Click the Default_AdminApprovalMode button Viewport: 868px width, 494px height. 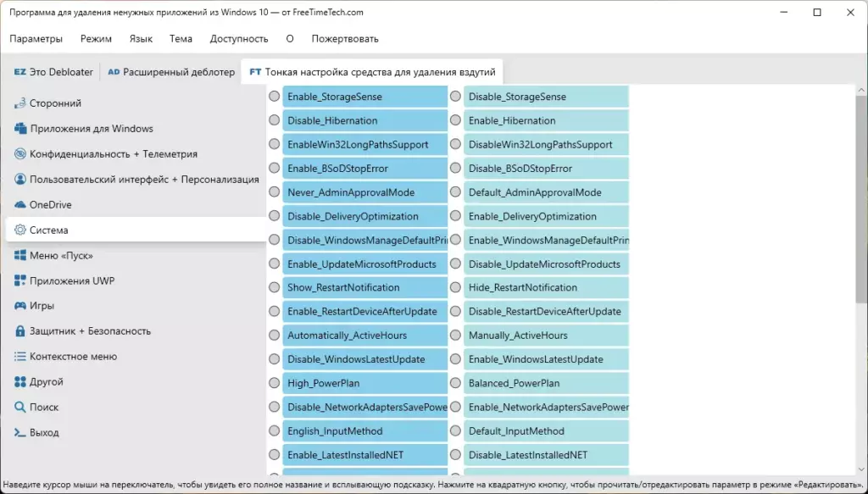[546, 192]
